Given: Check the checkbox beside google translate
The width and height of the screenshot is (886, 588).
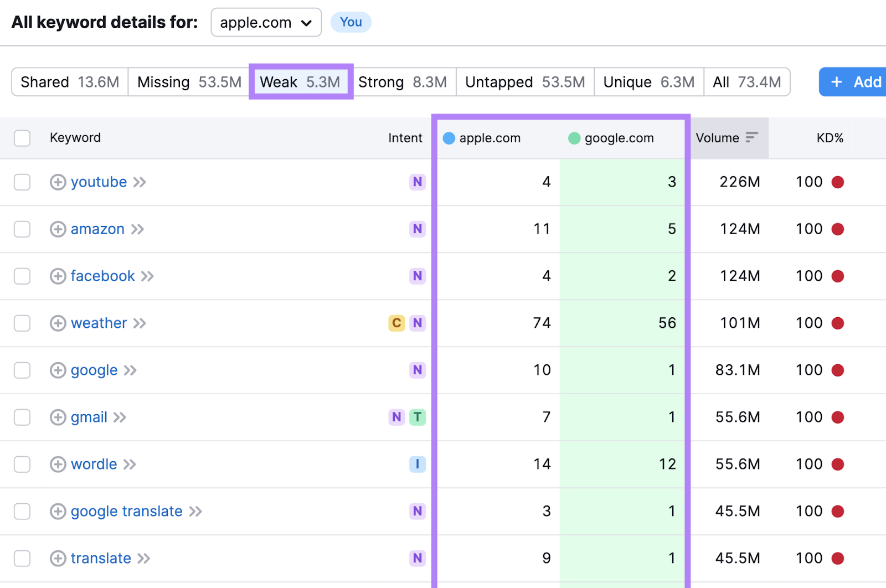Looking at the screenshot, I should (x=22, y=511).
